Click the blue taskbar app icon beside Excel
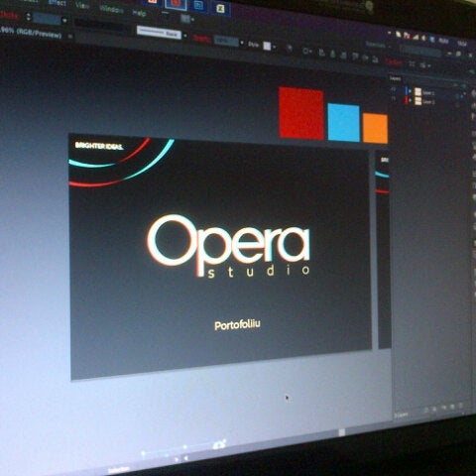 click(x=198, y=5)
